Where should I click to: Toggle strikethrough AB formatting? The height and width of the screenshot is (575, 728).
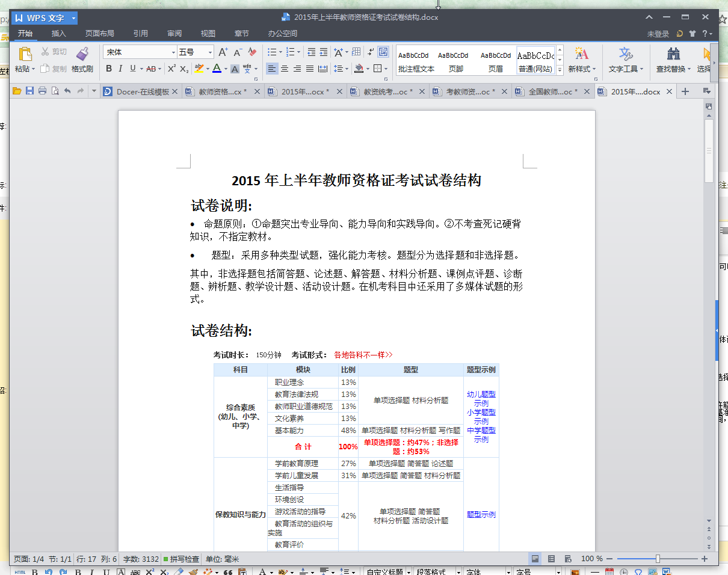point(151,69)
